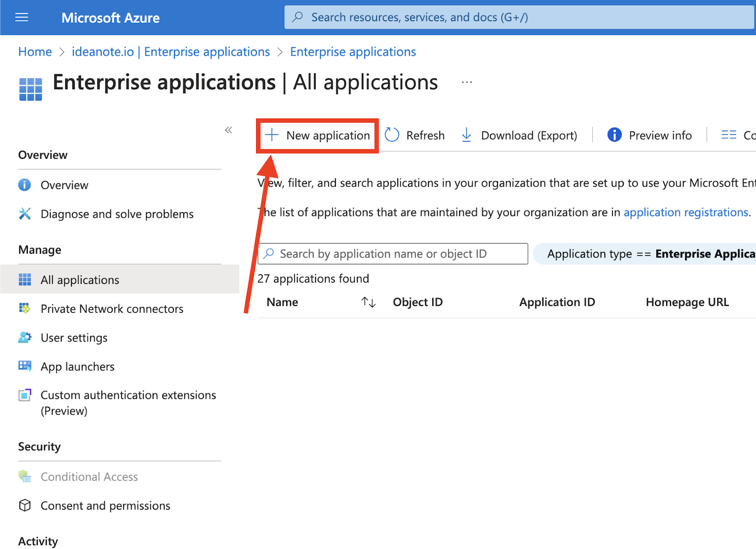Click the '27 applications found' text
756x549 pixels.
[x=313, y=278]
